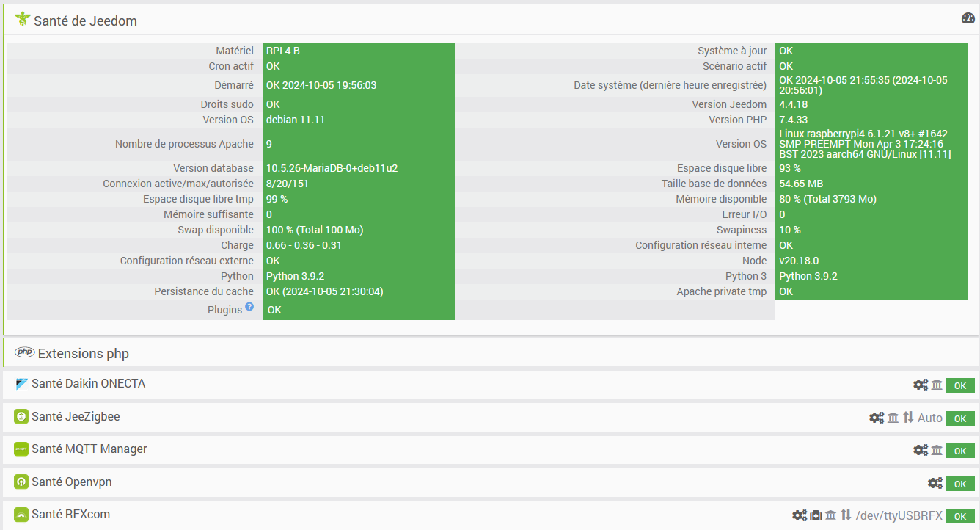Click the 100 % swap available value
This screenshot has width=980, height=530.
(315, 230)
